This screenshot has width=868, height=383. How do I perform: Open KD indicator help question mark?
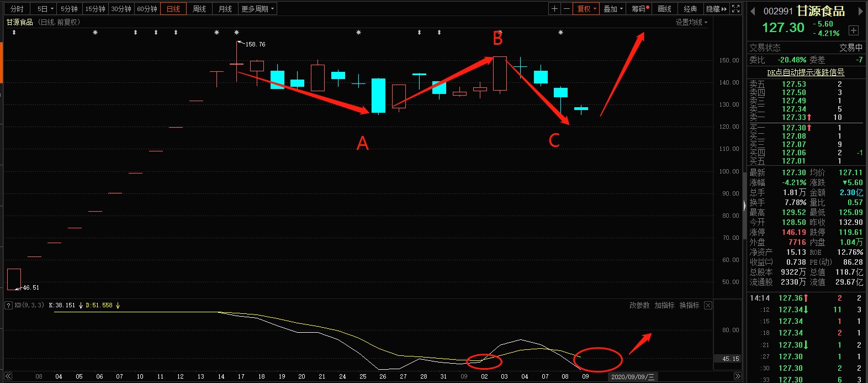click(8, 305)
